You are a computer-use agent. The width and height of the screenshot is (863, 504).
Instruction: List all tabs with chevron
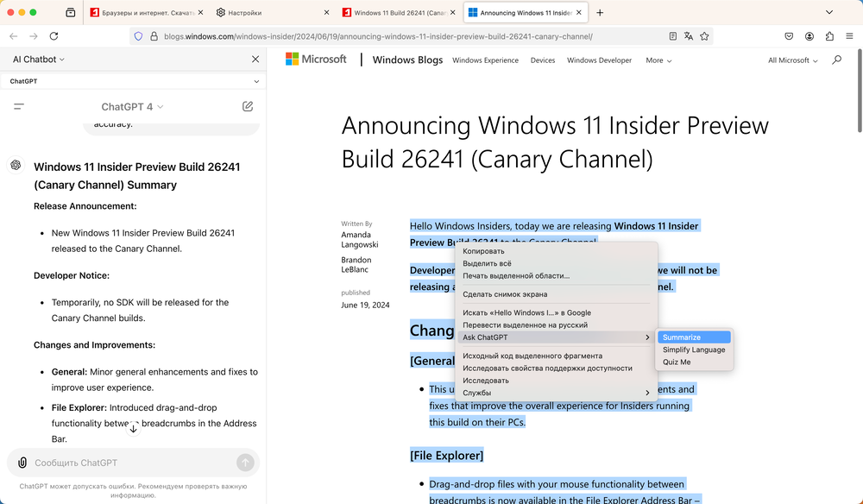coord(829,13)
